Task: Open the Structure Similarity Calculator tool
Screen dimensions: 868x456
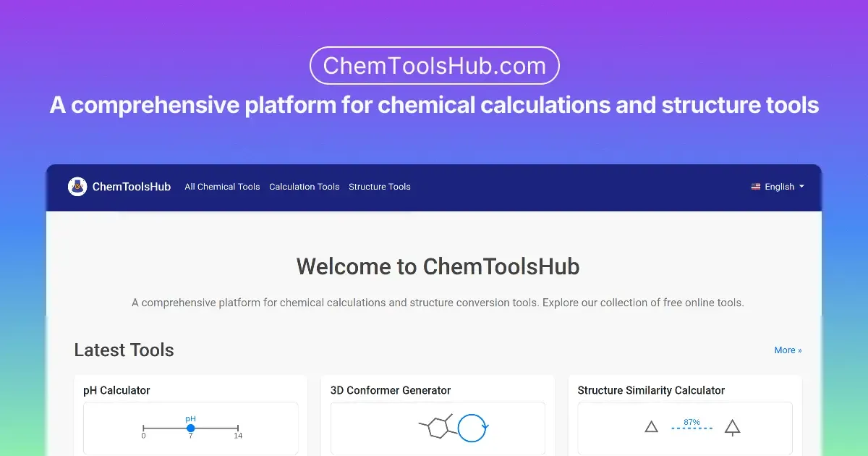Action: pyautogui.click(x=651, y=390)
